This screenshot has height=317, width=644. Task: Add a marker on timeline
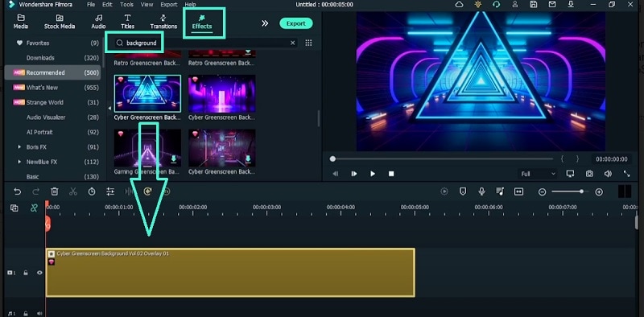point(463,191)
